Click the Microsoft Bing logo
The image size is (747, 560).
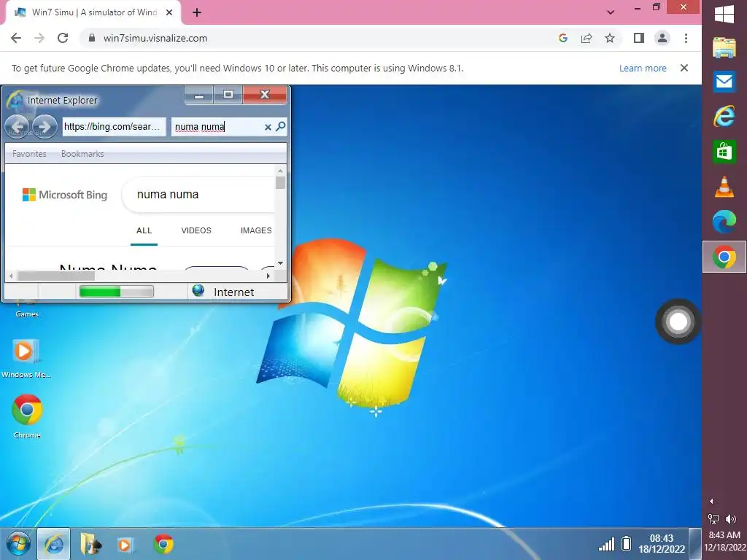(x=65, y=195)
